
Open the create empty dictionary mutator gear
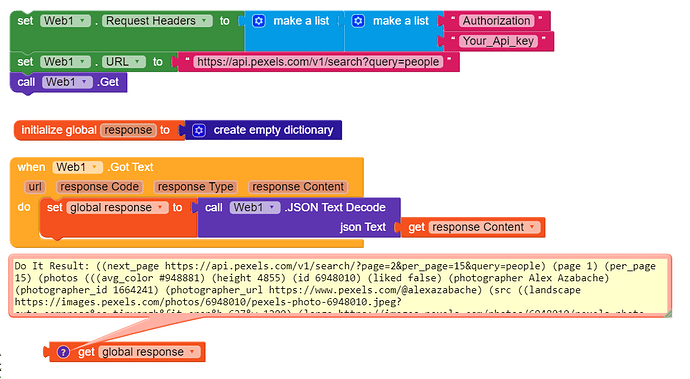[x=199, y=130]
